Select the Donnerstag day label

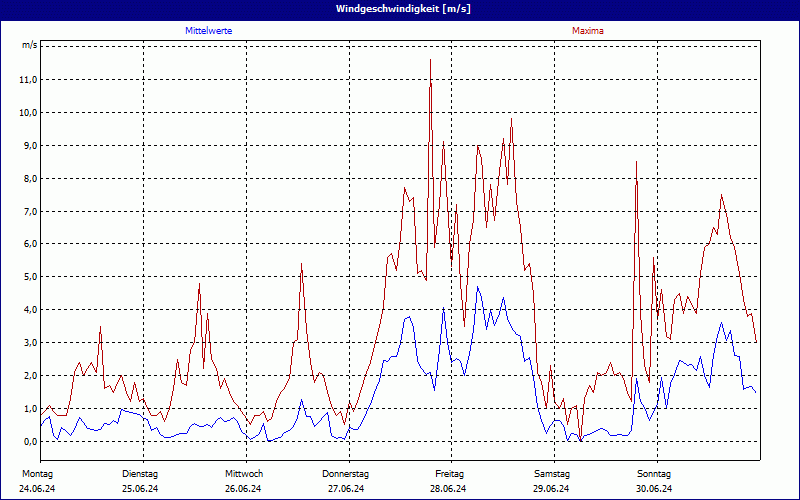346,473
